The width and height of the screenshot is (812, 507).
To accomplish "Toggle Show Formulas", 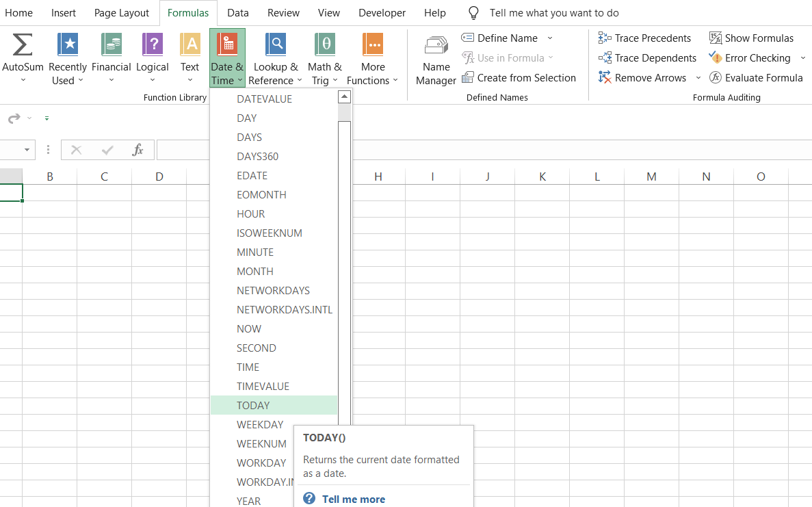I will pos(751,38).
